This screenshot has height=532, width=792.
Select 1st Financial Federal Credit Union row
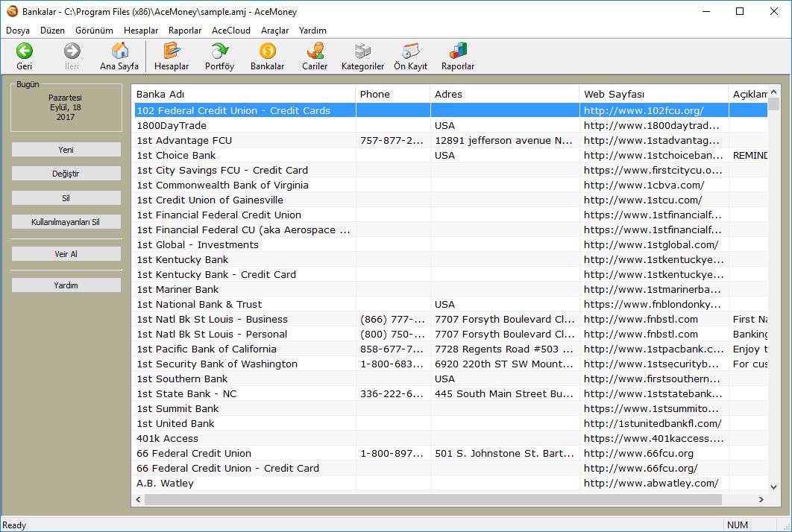pos(450,215)
